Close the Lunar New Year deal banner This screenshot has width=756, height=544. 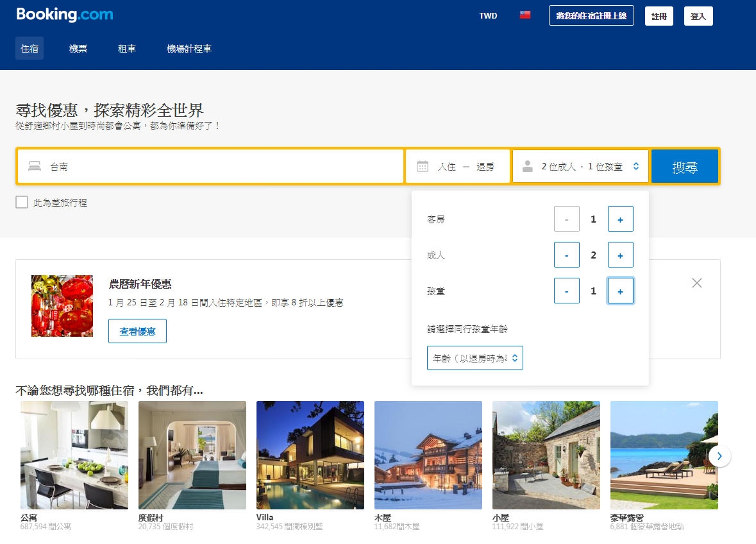coord(697,283)
